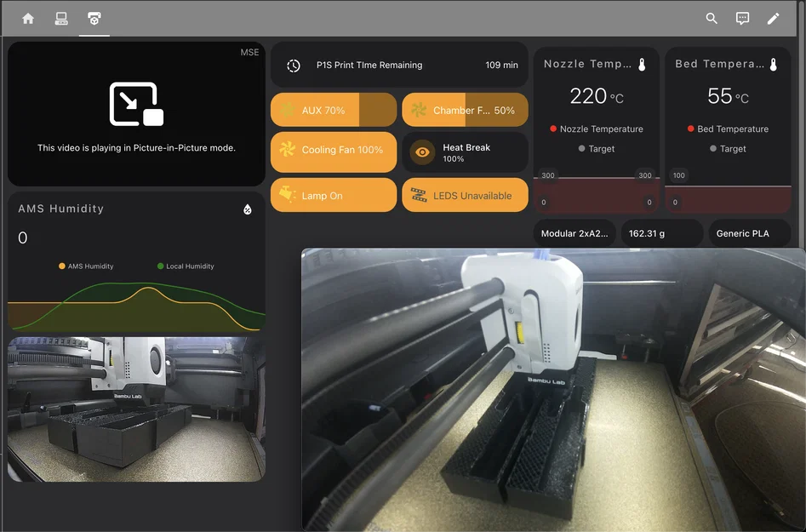Click the AMS Humidity value 0
This screenshot has height=532, width=806.
point(23,237)
